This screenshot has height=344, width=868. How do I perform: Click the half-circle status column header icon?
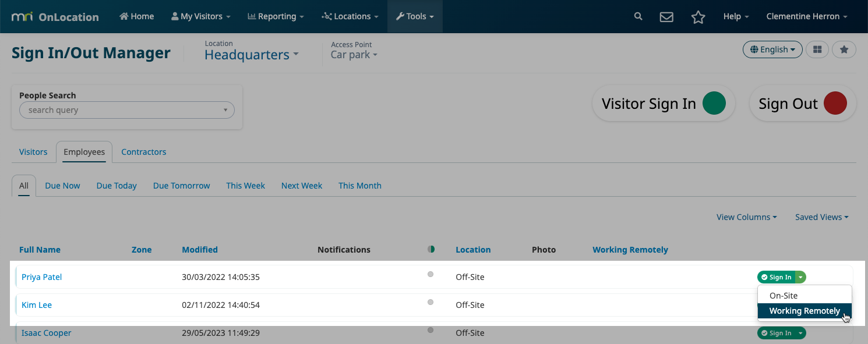point(431,249)
